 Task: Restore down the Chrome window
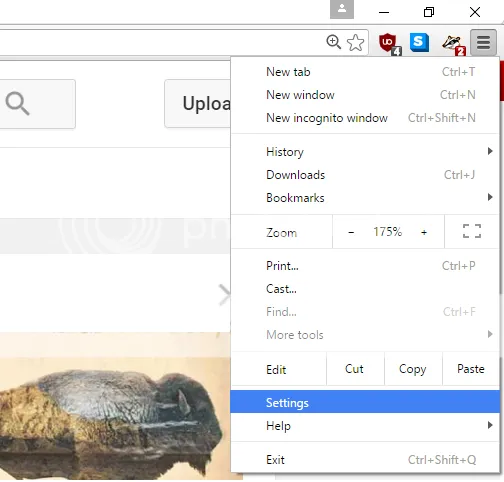pos(429,12)
